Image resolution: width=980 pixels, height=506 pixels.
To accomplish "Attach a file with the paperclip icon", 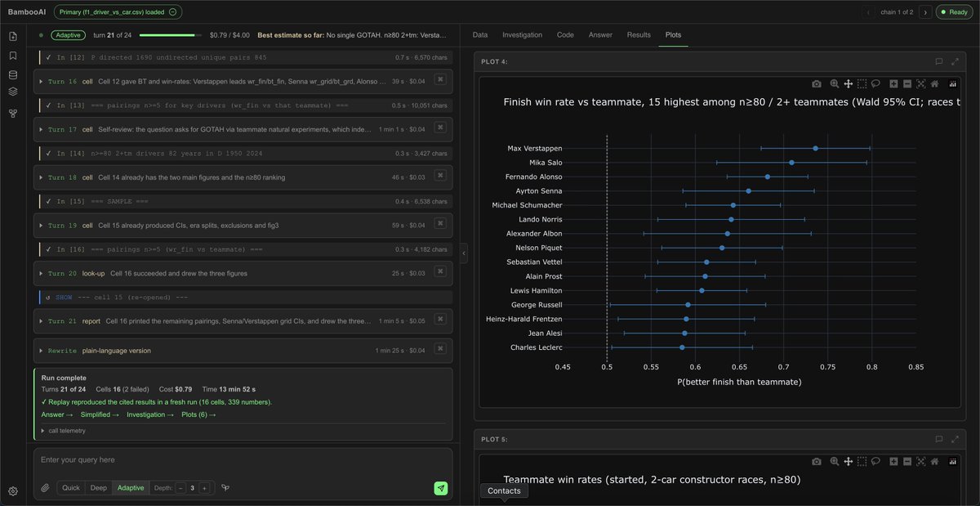I will click(45, 488).
